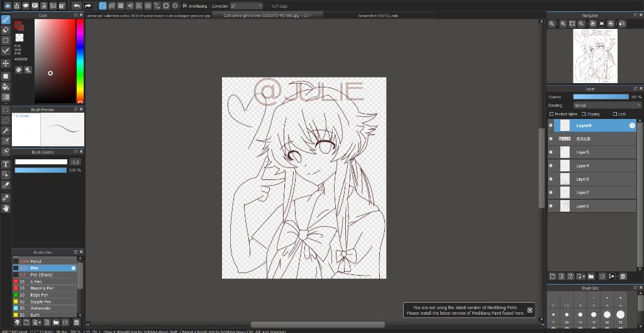Screen dimensions: 644x333
Task: Enable curve snap guide
Action: 157,6
